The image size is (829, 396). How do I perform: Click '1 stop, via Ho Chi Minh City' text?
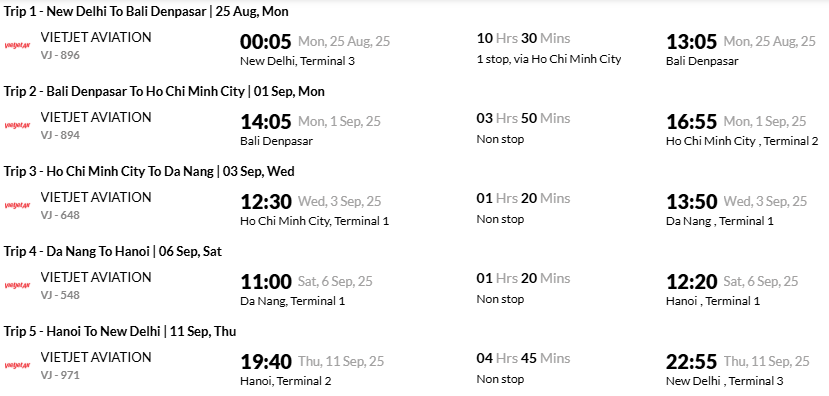point(549,59)
